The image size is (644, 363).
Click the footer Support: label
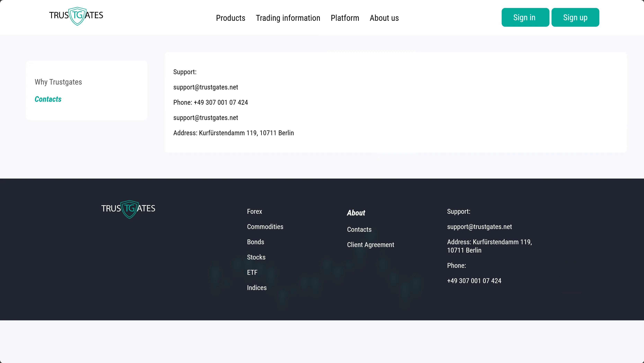pos(459,211)
